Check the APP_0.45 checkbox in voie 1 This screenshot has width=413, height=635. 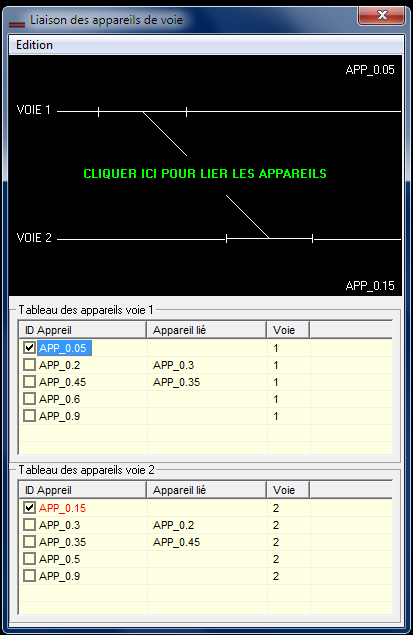coord(29,382)
